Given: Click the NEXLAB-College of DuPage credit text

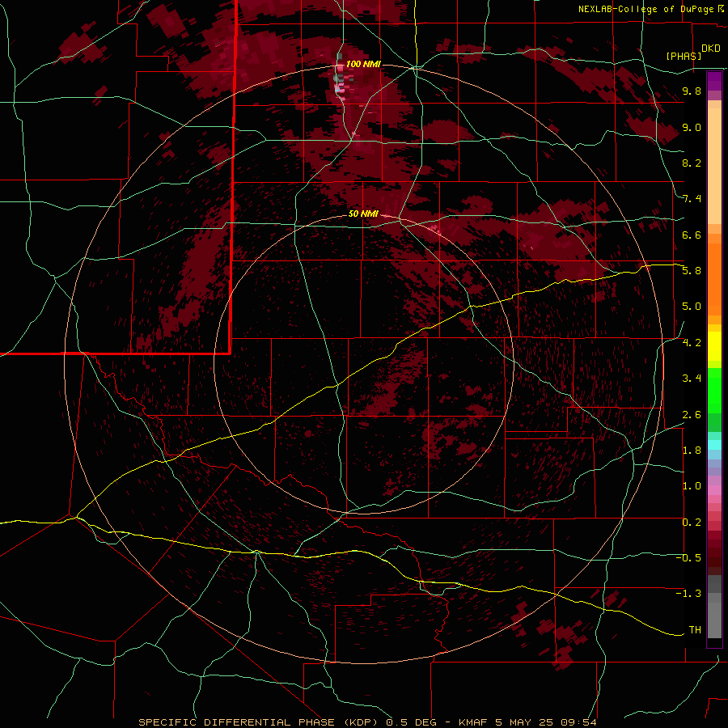Looking at the screenshot, I should [645, 9].
